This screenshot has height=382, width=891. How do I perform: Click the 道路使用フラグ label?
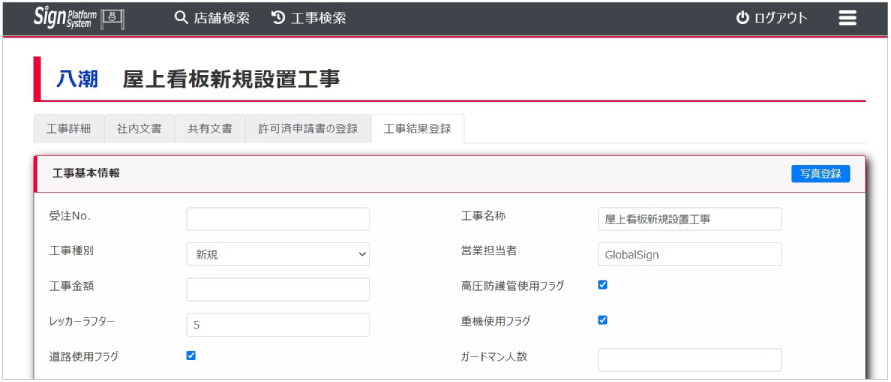[84, 357]
